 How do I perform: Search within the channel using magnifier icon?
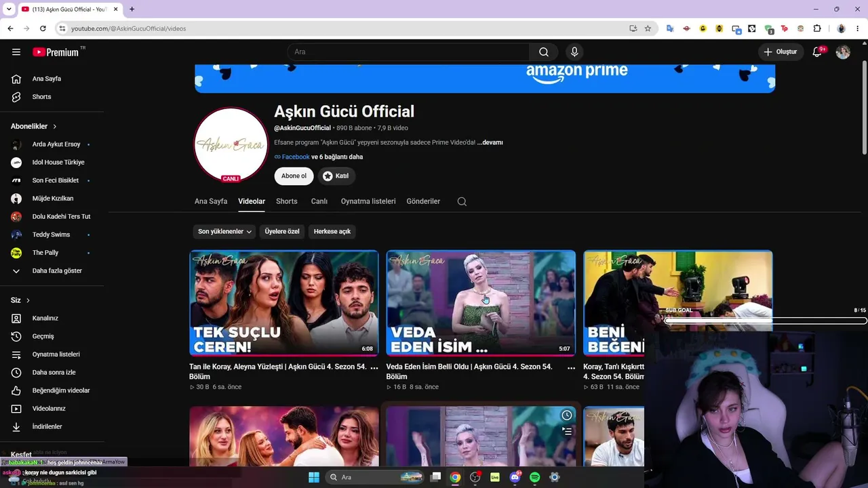462,201
